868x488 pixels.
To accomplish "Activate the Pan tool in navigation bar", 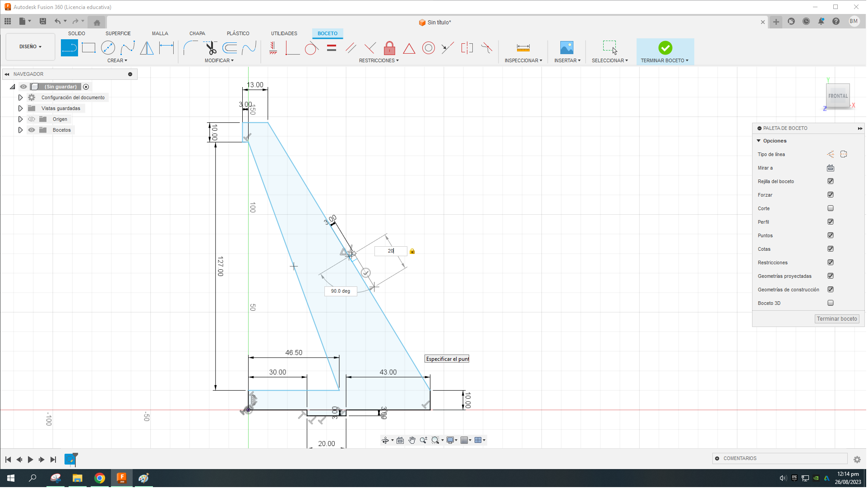I will coord(412,440).
